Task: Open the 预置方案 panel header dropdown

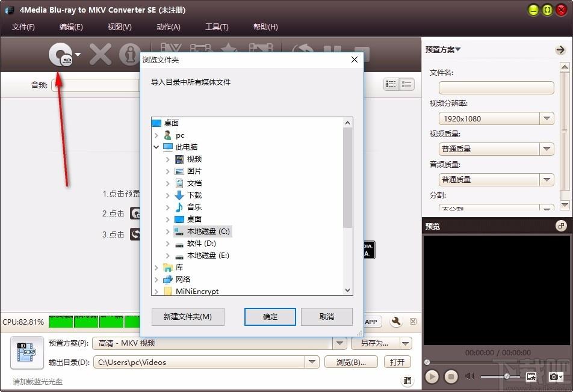Action: 458,49
